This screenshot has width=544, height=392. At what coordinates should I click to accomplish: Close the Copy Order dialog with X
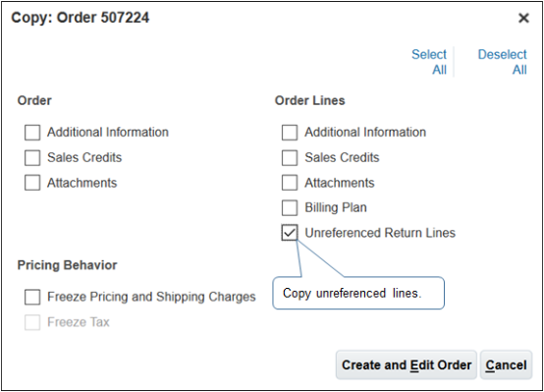click(x=523, y=18)
